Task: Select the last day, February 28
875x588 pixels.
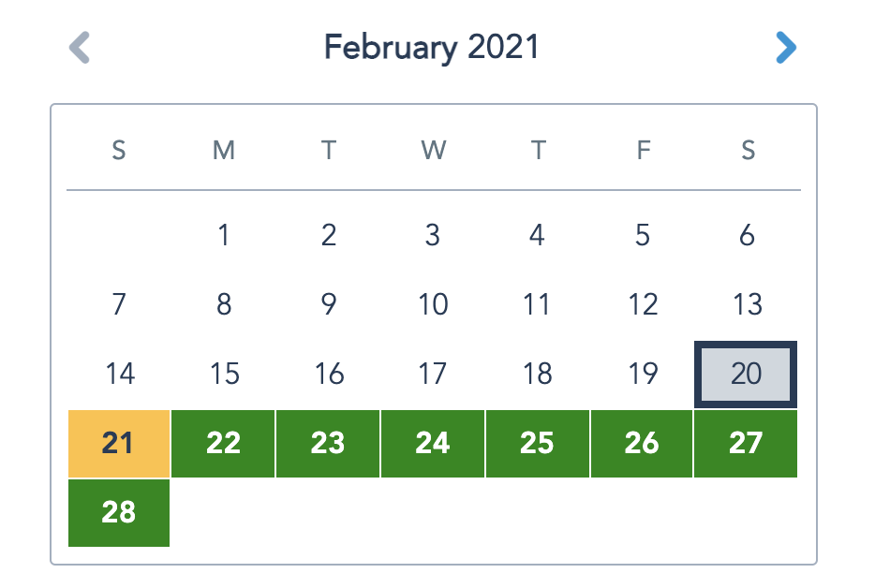Action: point(118,513)
